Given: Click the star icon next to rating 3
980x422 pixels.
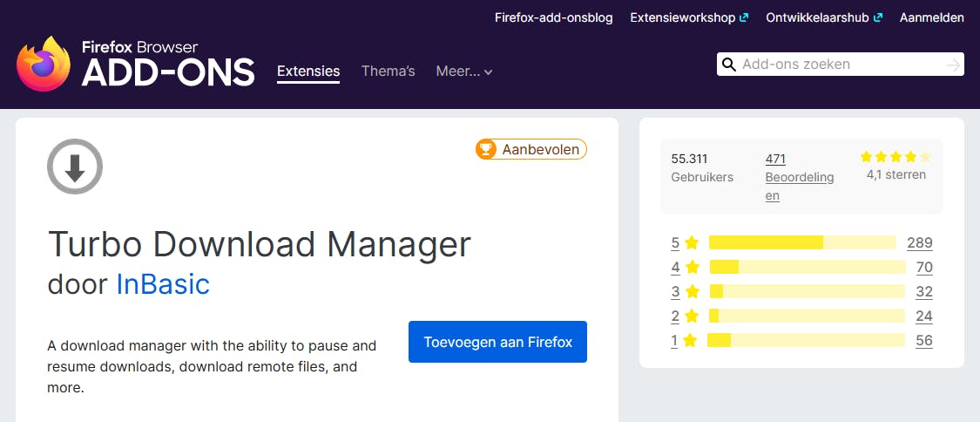Looking at the screenshot, I should 692,291.
